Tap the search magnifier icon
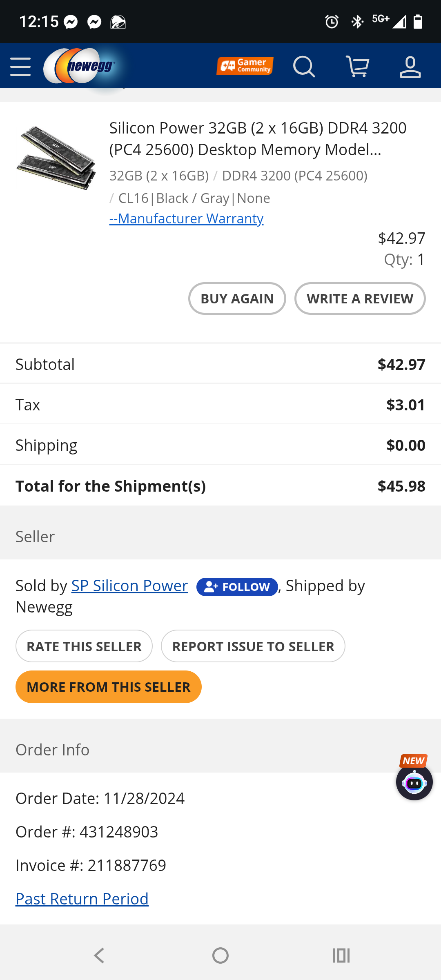Image resolution: width=441 pixels, height=980 pixels. click(304, 67)
